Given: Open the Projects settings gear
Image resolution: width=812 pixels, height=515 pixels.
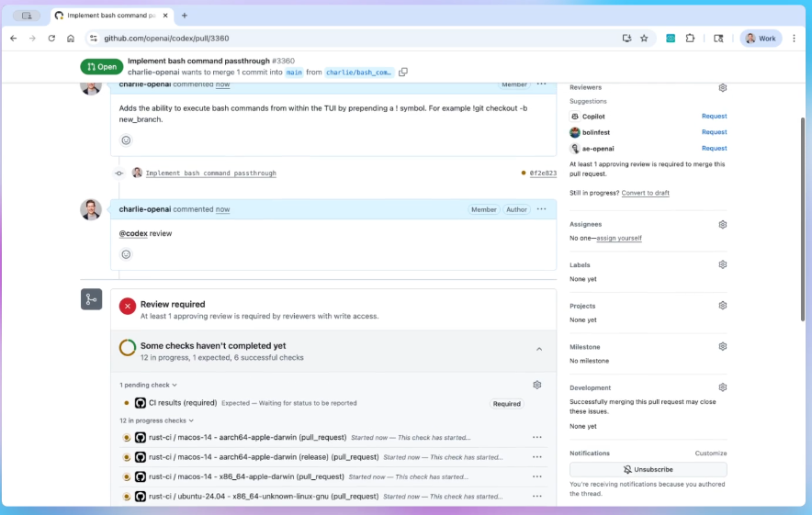Looking at the screenshot, I should (722, 306).
